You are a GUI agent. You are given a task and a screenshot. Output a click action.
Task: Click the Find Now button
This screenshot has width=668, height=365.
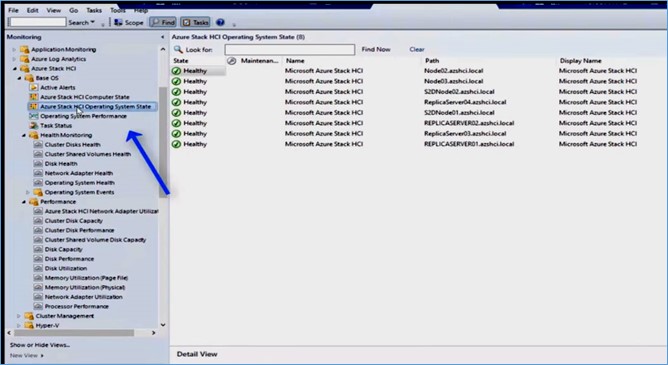point(376,49)
